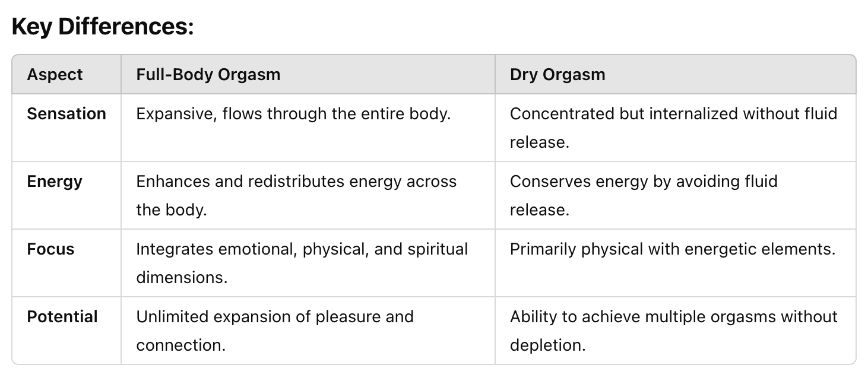Click the cell 'Unlimited expansion of pleasure'

point(308,331)
